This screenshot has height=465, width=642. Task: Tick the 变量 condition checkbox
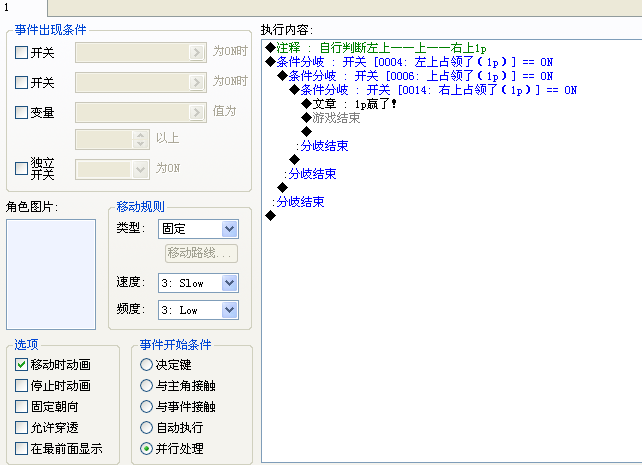point(21,112)
